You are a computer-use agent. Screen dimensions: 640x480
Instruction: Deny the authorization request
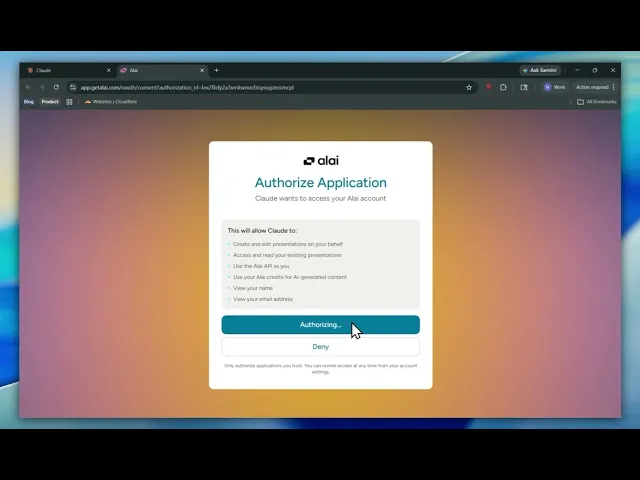click(x=320, y=347)
